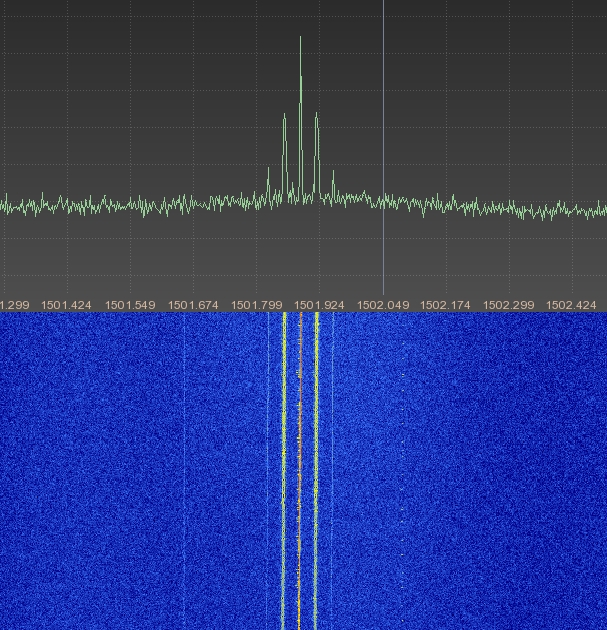Click the 1502.049 frequency label
Viewport: 607px width, 630px height.
382,304
